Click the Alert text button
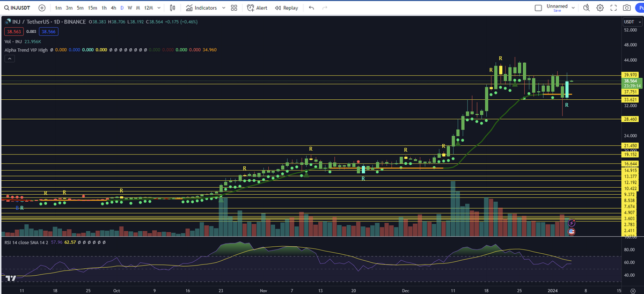The image size is (644, 294). point(262,8)
